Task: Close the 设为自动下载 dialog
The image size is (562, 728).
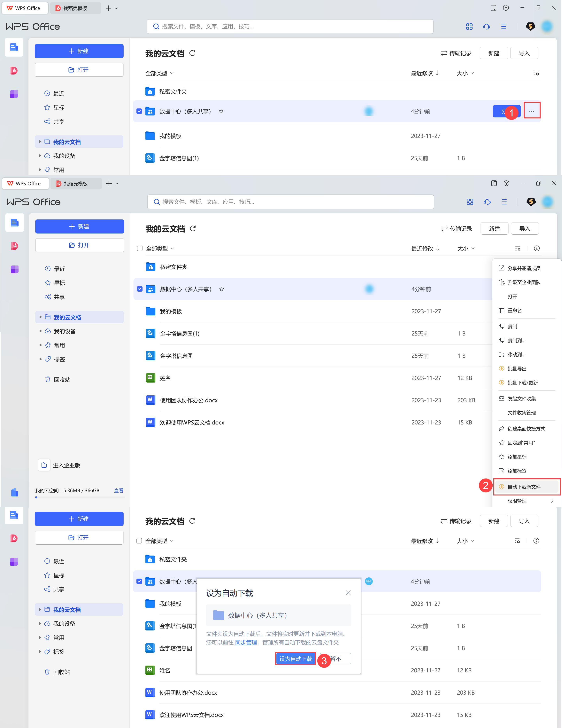Action: tap(348, 592)
